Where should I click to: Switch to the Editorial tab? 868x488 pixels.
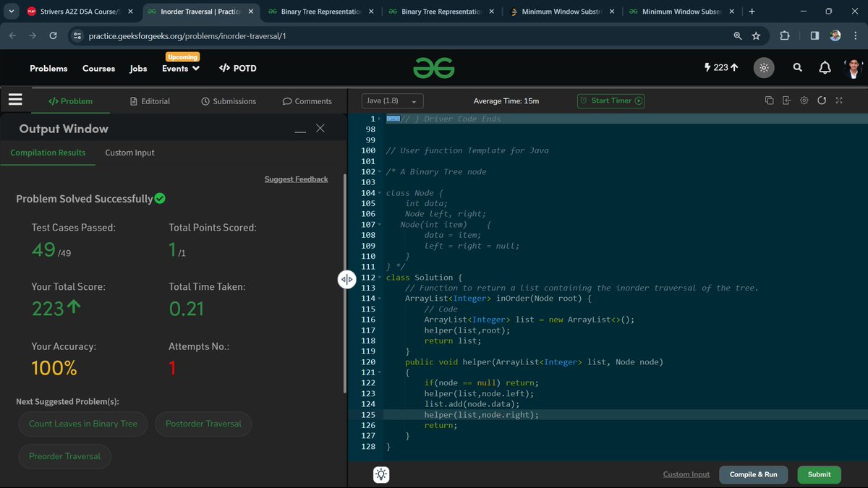(x=150, y=101)
